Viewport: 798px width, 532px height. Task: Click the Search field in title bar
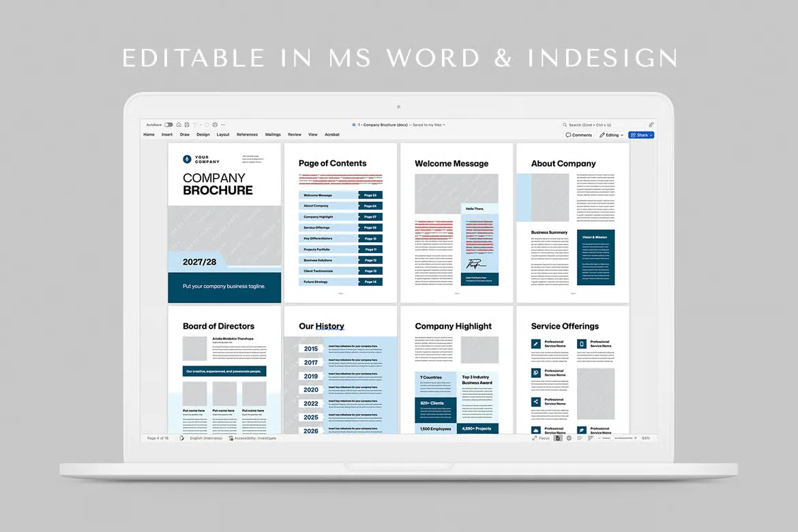click(603, 125)
